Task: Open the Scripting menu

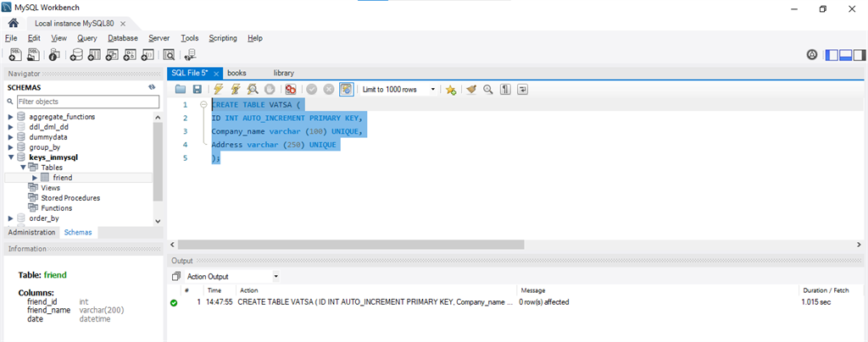Action: click(x=223, y=38)
